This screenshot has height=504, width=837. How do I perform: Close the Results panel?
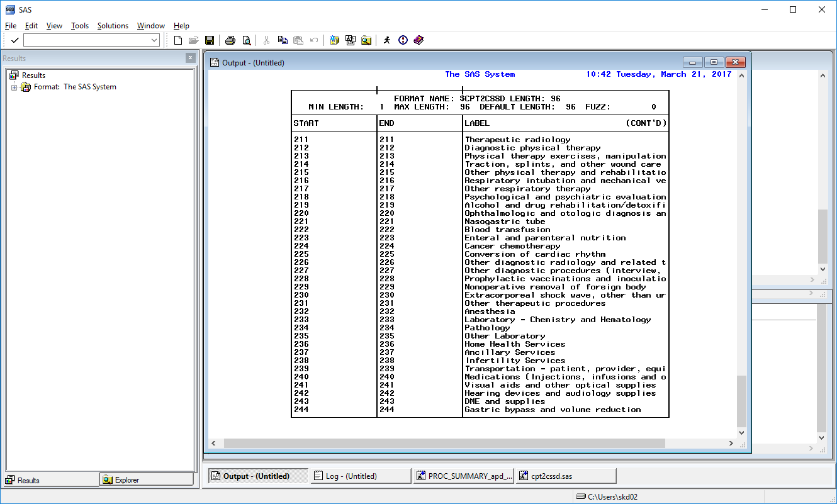190,58
